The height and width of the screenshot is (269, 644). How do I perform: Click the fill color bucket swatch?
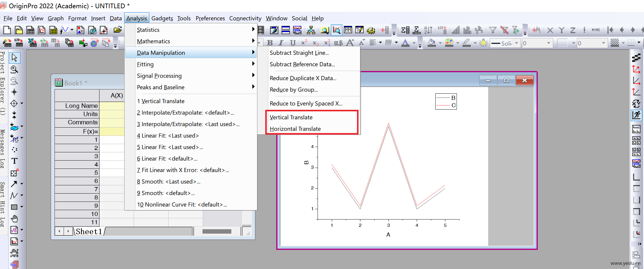click(432, 43)
